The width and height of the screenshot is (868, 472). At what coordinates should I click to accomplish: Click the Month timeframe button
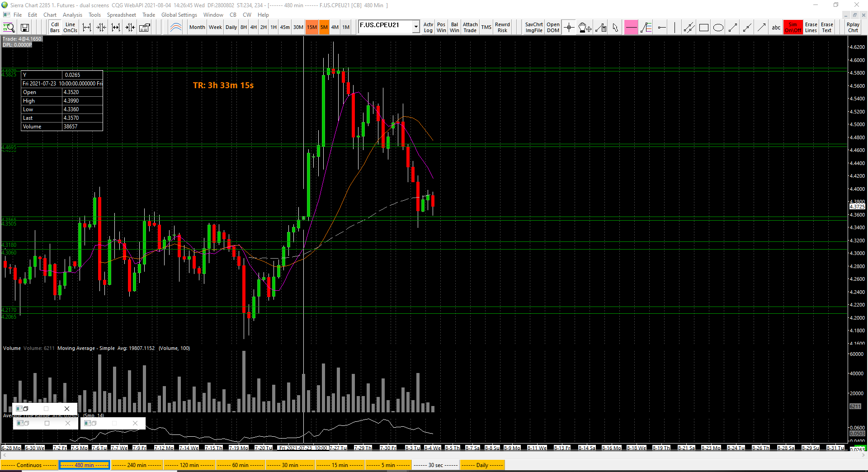click(x=197, y=28)
